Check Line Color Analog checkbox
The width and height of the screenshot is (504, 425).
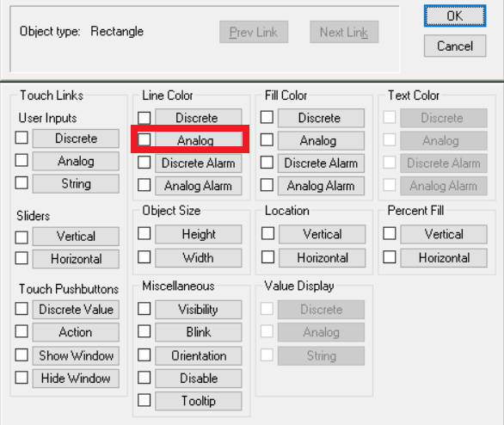coord(144,139)
